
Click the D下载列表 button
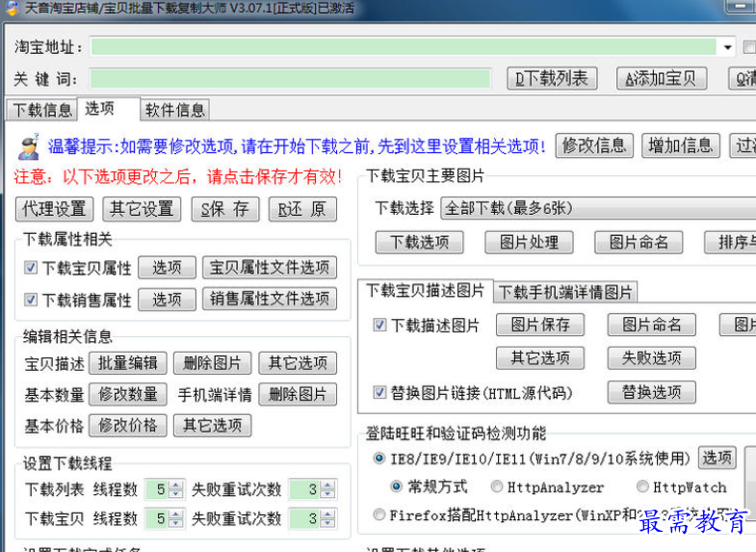pos(552,79)
